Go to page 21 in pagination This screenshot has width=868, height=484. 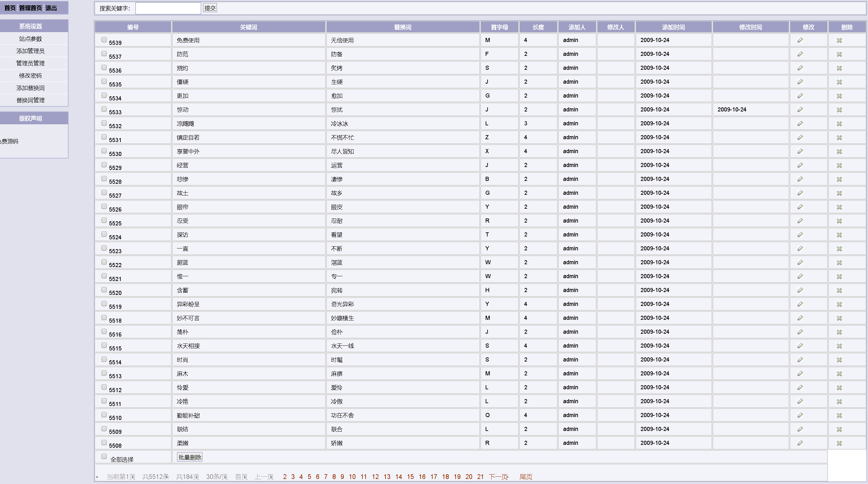(480, 477)
